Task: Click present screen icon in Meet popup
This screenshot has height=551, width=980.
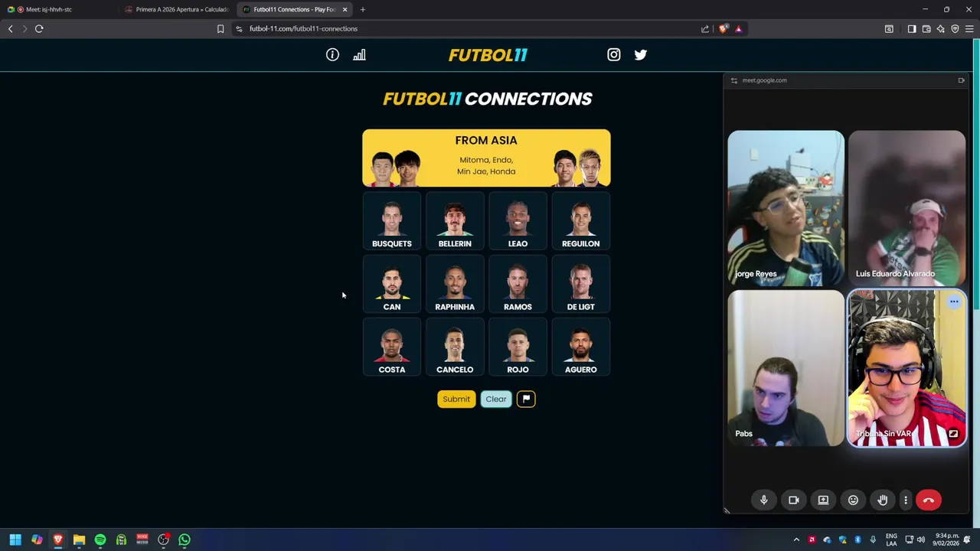Action: 823,500
